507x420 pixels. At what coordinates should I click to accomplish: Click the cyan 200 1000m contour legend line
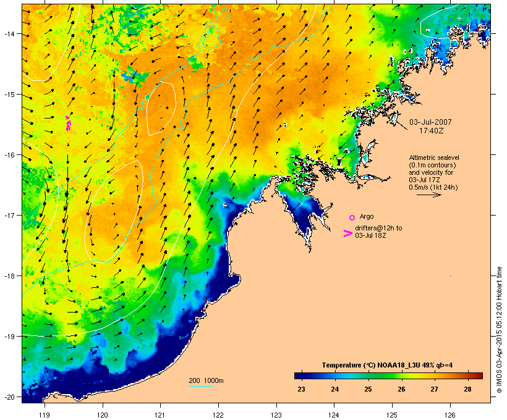[x=201, y=386]
